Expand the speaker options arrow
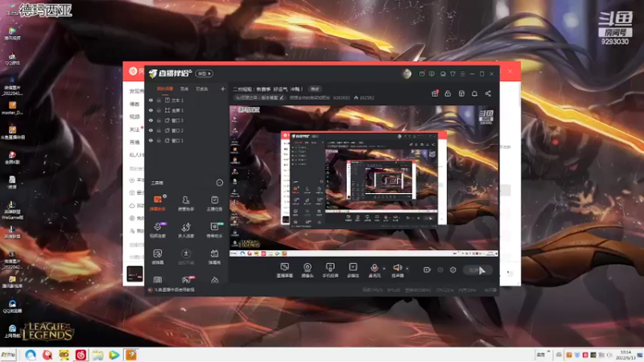Image resolution: width=644 pixels, height=362 pixels. tap(407, 269)
